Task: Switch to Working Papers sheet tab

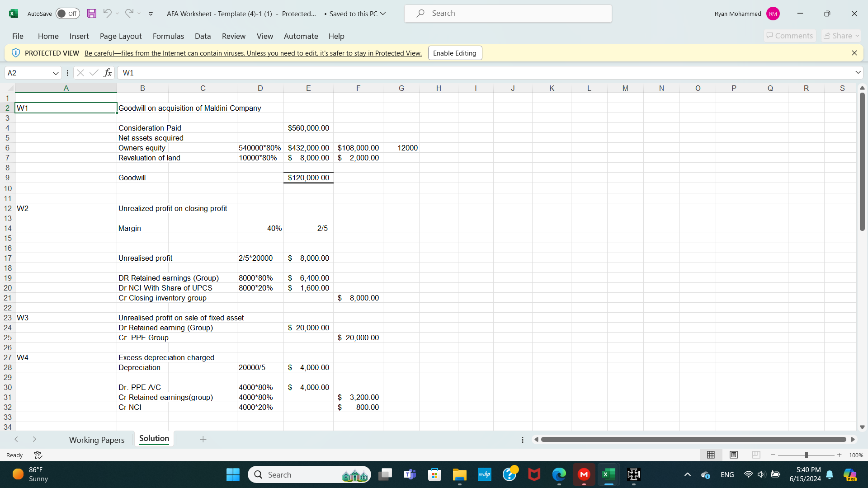Action: (97, 440)
